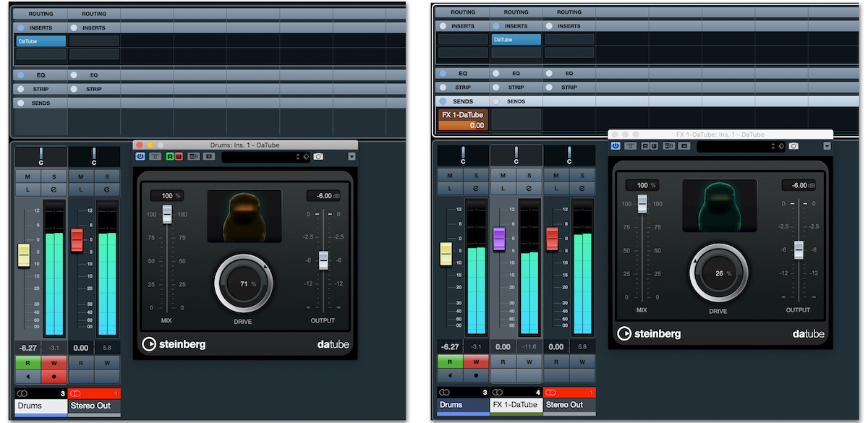Click preset diamond icon in Drums DaTube window
Screen dimensions: 868x423
tap(306, 156)
